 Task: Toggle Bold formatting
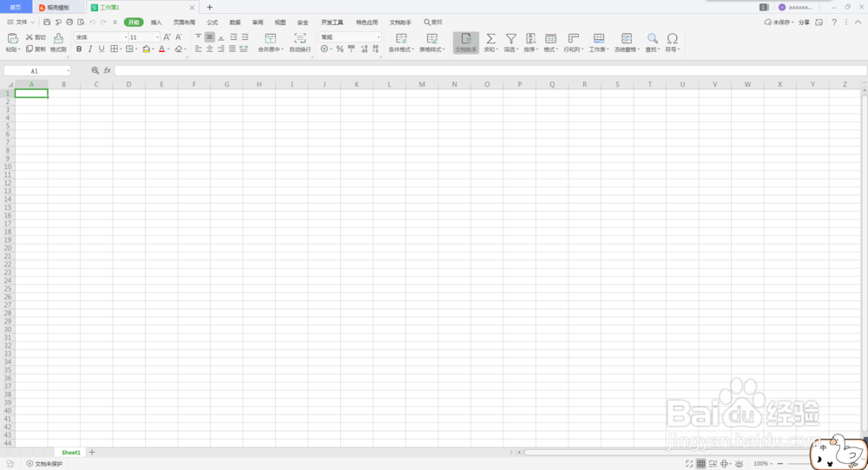(79, 49)
